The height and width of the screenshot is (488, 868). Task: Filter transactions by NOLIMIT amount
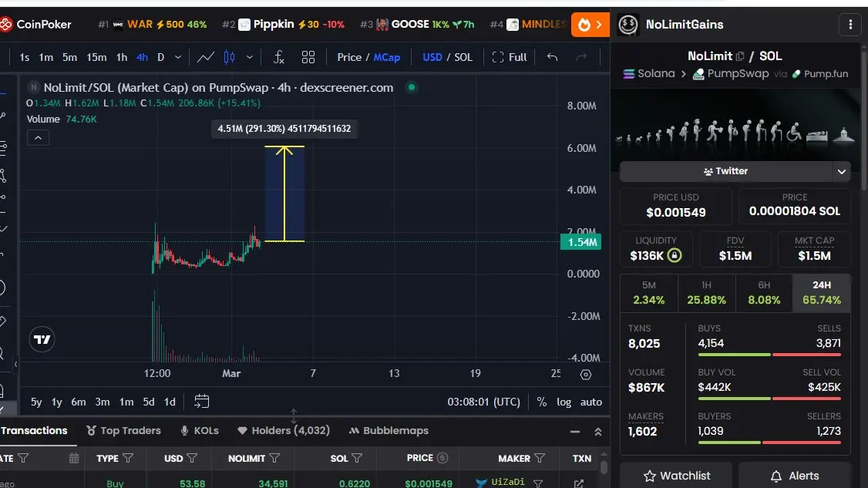click(274, 458)
